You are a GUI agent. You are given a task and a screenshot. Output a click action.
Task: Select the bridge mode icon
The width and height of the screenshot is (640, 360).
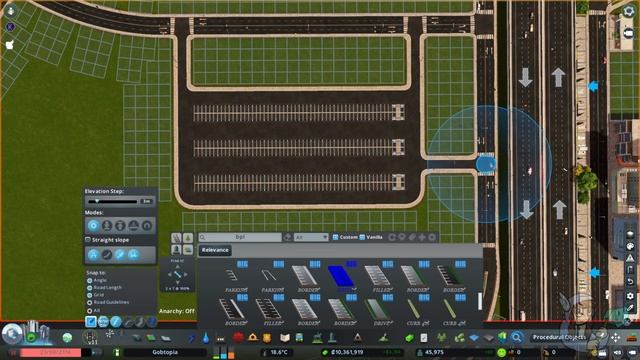(x=133, y=225)
